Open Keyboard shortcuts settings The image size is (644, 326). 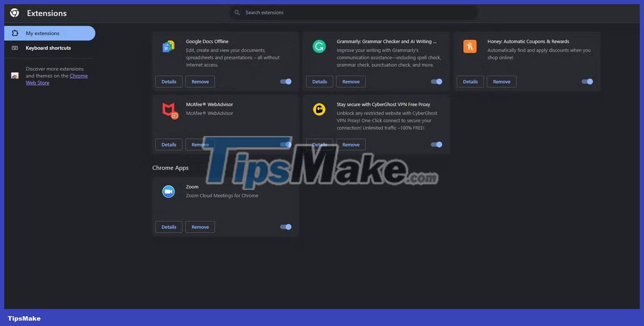(x=48, y=48)
